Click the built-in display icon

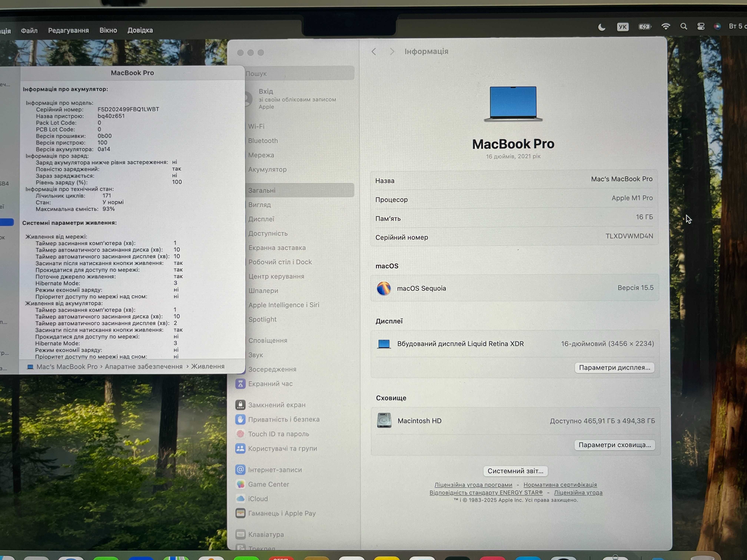pyautogui.click(x=384, y=344)
